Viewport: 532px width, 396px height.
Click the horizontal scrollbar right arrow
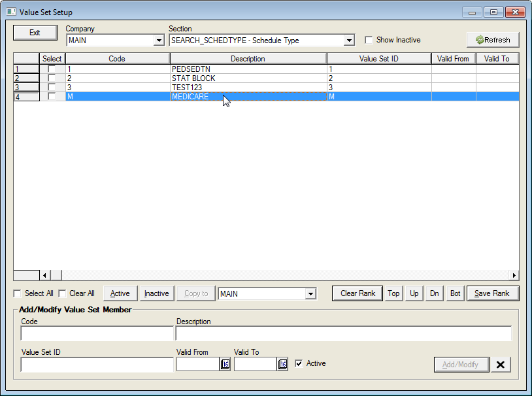coord(514,276)
